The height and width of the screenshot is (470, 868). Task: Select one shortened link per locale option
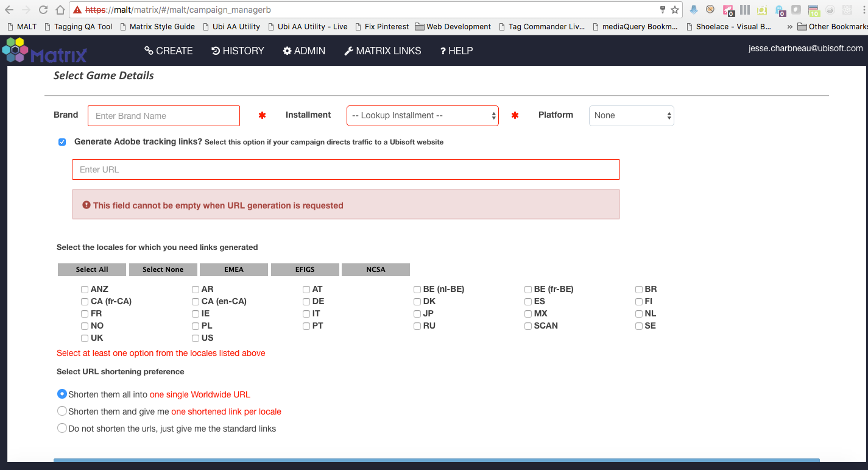click(62, 411)
